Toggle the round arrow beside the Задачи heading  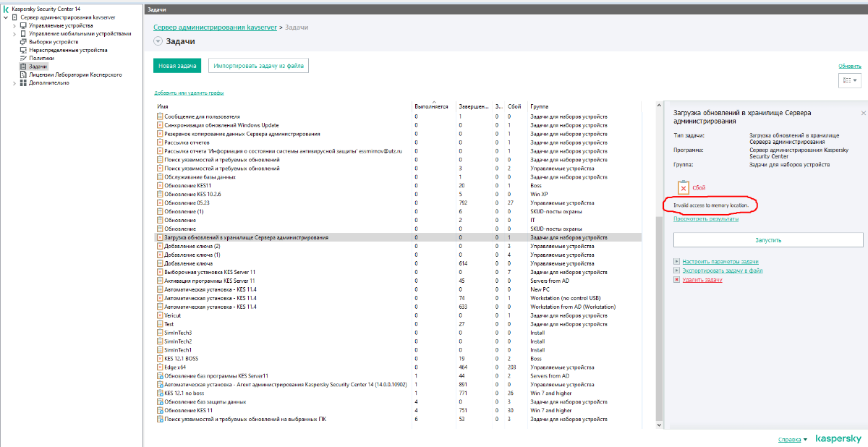pos(158,42)
